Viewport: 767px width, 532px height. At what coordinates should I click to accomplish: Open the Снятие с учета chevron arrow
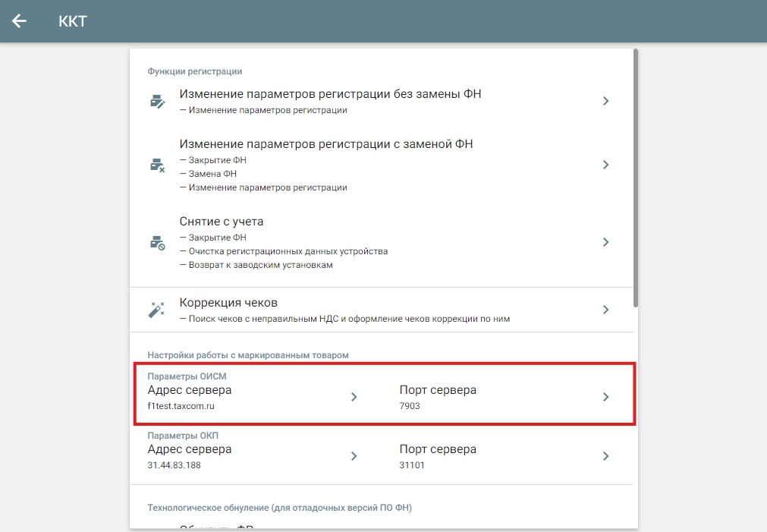605,242
